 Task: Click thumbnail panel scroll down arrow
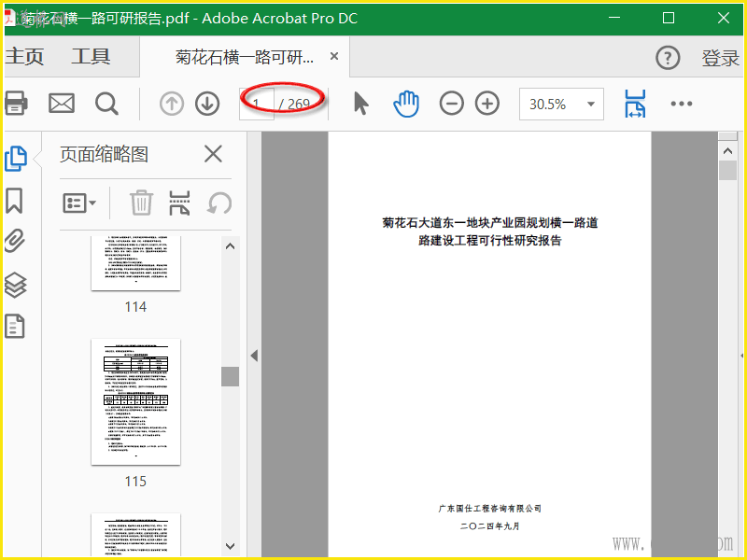[230, 546]
